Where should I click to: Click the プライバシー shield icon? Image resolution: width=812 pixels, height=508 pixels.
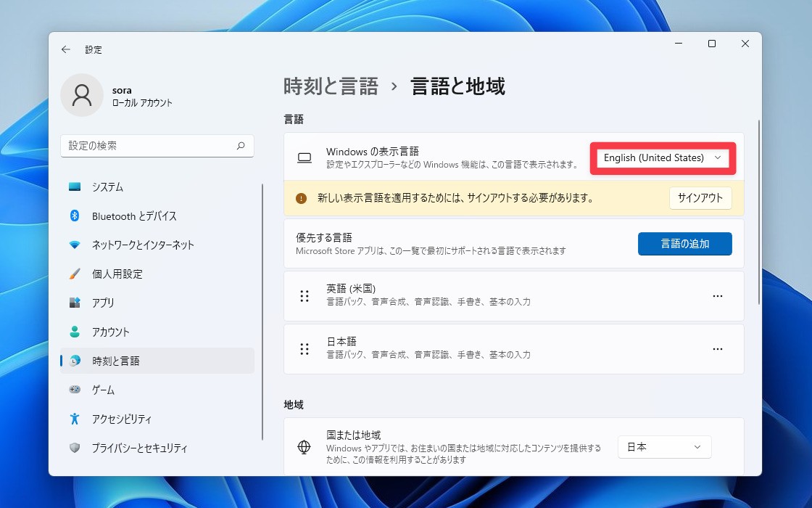pos(75,447)
